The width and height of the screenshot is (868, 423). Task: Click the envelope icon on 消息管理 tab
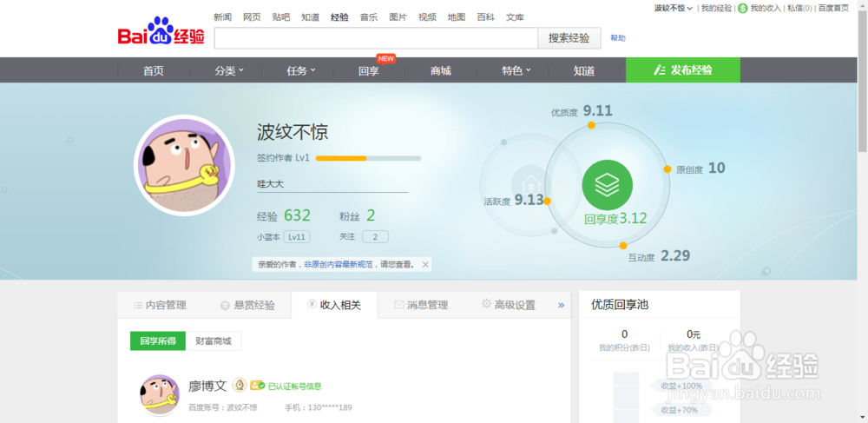[398, 305]
